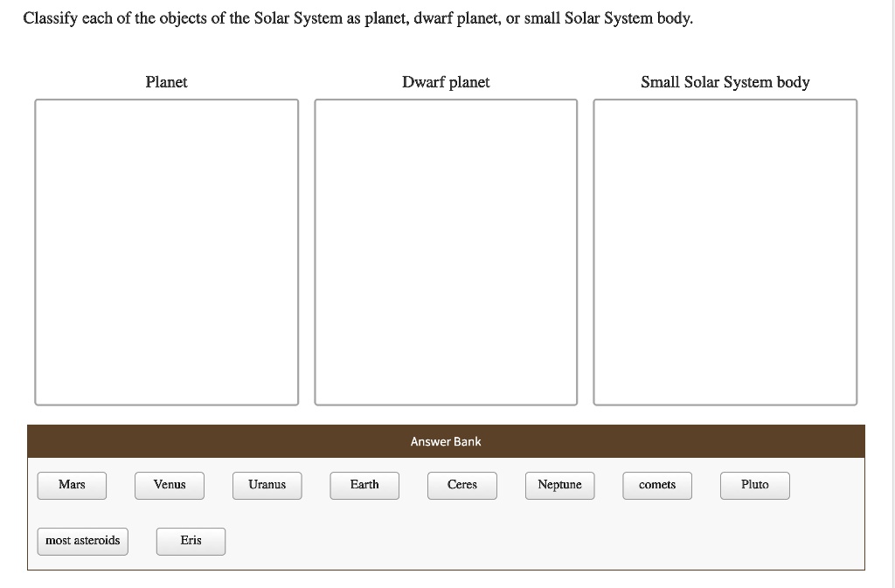Viewport: 895px width, 588px height.
Task: Pick the Ceres token from the Answer Bank
Action: click(461, 485)
